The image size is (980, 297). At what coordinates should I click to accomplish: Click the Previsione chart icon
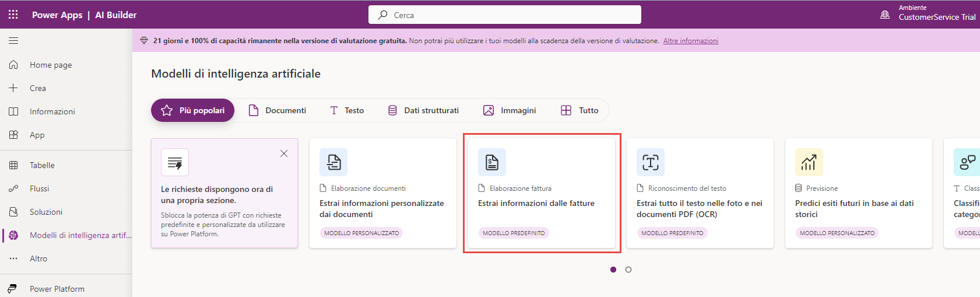point(809,162)
